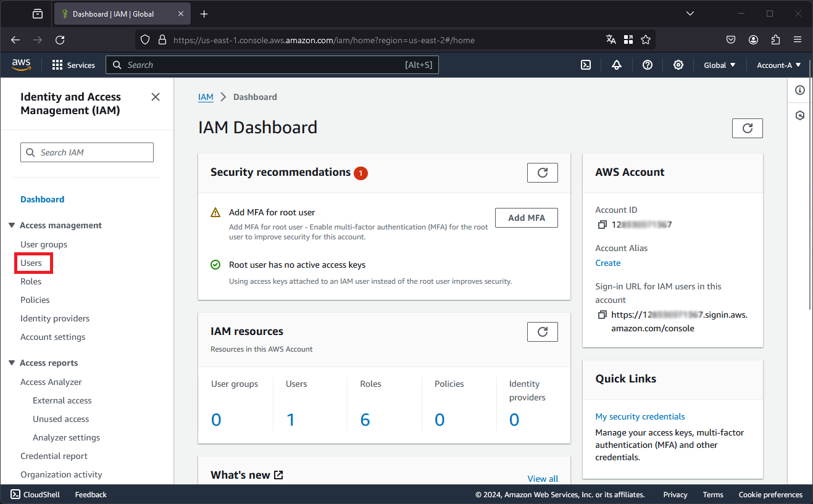
Task: Open the Roles count link showing 6
Action: (x=365, y=420)
